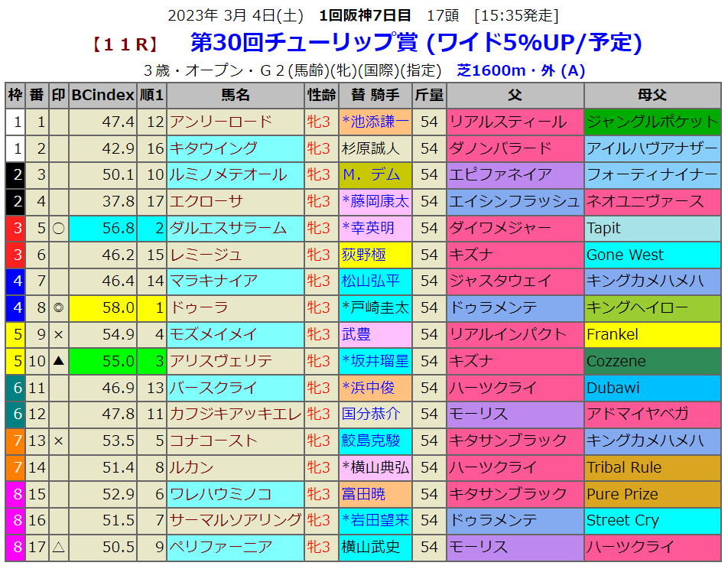Click the ○ mark beside ダルエスサラーム
This screenshot has height=569, width=728.
tap(58, 228)
